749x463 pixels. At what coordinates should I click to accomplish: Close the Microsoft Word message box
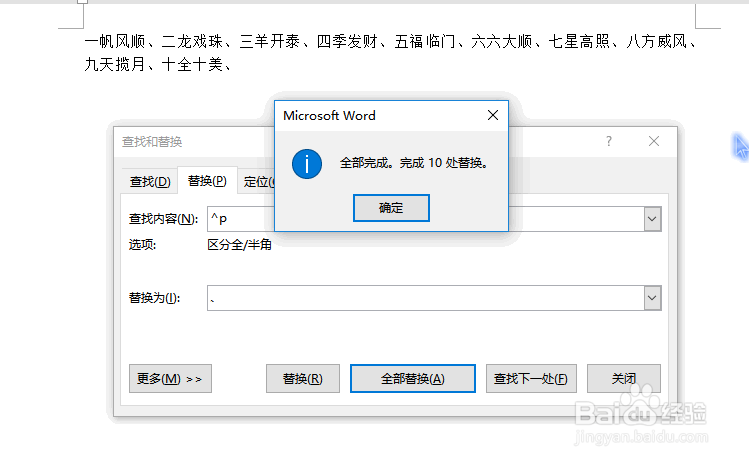493,115
